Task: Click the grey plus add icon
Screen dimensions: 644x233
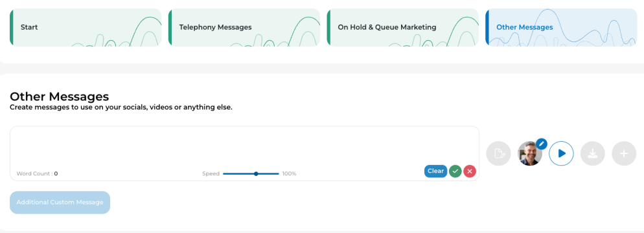Action: [x=624, y=153]
